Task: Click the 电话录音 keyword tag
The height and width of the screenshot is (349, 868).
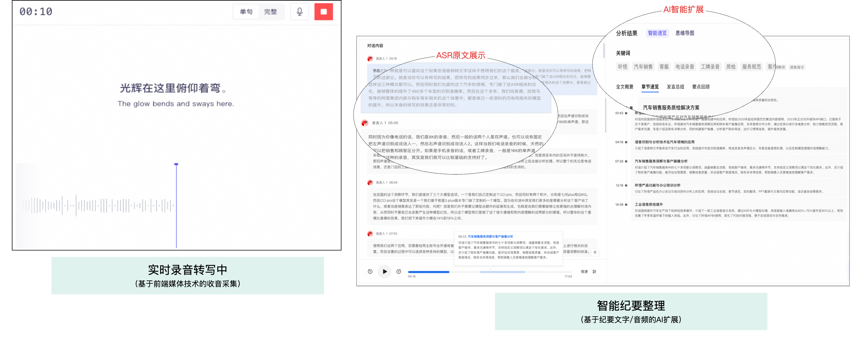Action: click(x=684, y=67)
